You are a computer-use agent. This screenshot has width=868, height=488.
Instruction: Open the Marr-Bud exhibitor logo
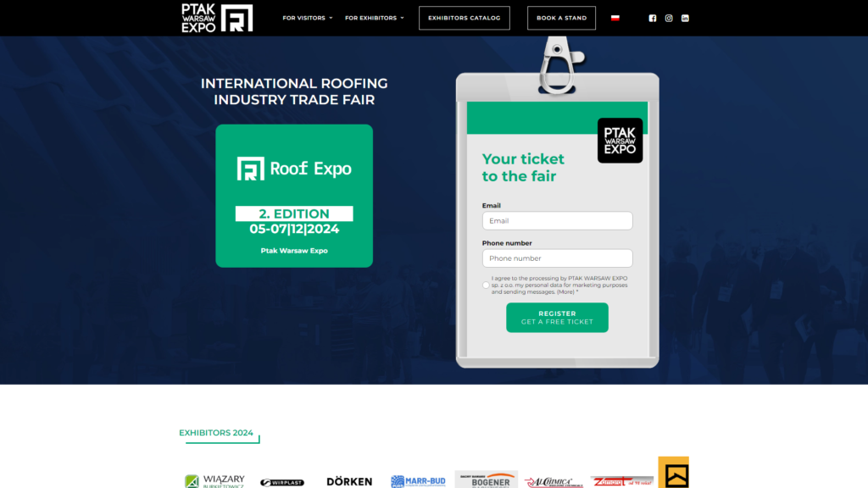tap(418, 481)
